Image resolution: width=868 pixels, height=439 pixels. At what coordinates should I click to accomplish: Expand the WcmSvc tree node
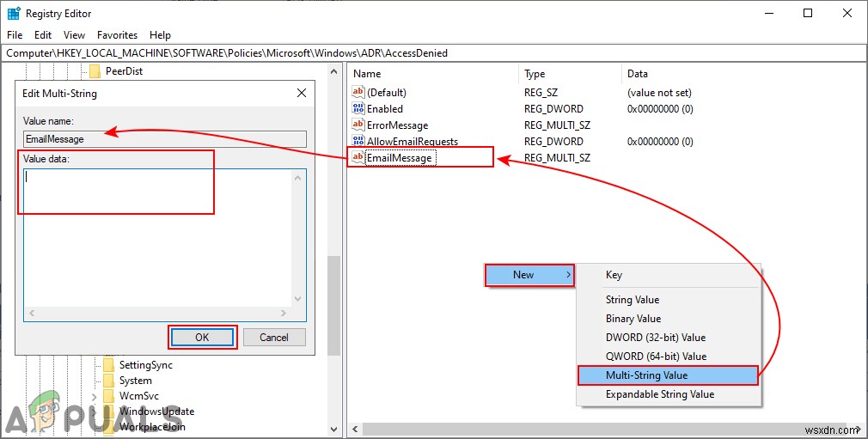(x=95, y=396)
